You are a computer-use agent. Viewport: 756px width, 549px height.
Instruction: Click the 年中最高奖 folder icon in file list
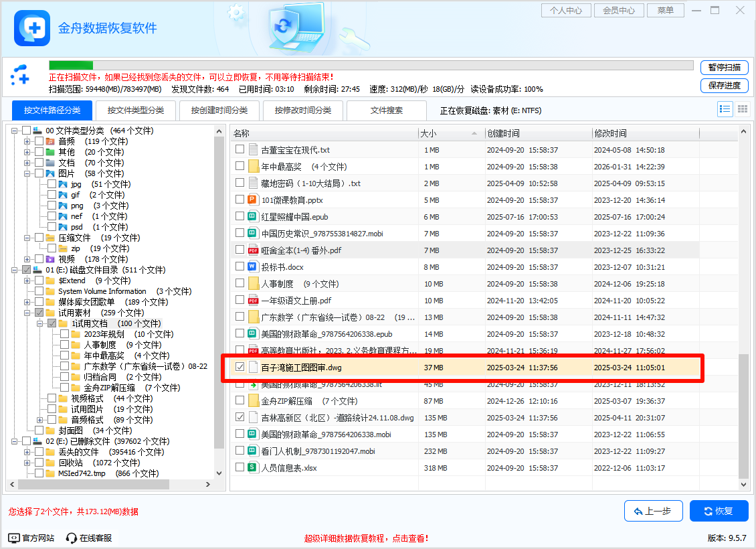point(254,167)
